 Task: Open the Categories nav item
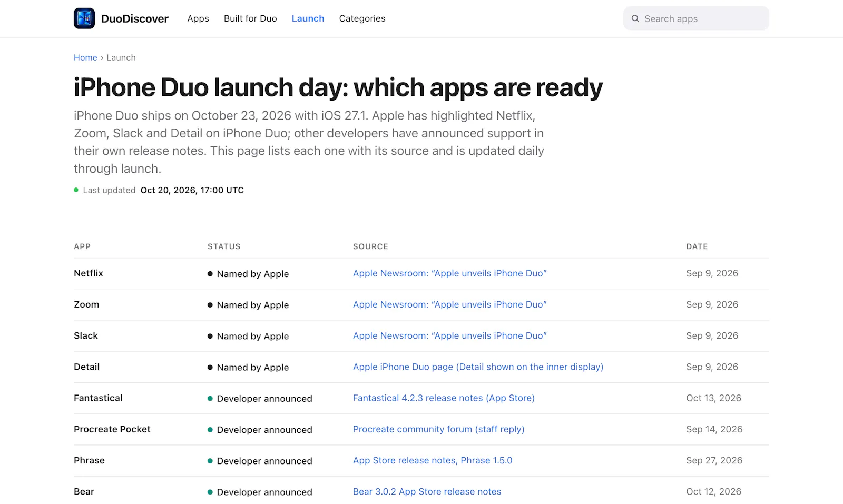(362, 18)
